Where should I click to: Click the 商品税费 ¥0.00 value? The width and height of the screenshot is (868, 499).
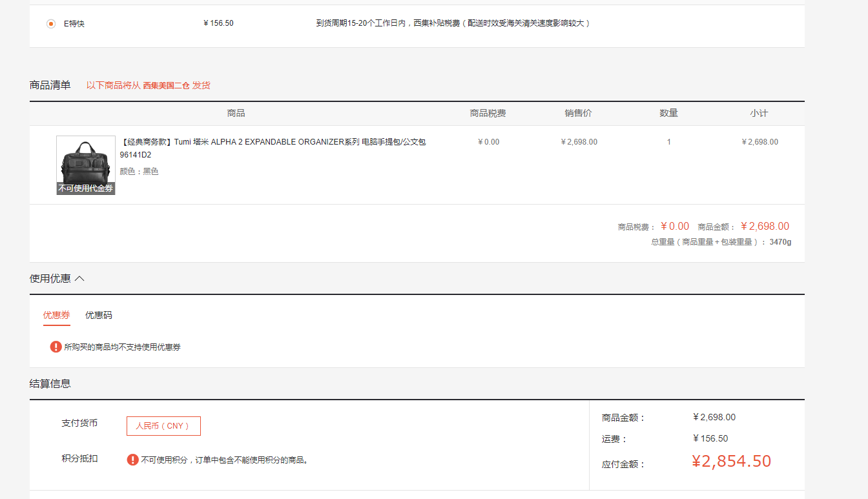pyautogui.click(x=489, y=141)
